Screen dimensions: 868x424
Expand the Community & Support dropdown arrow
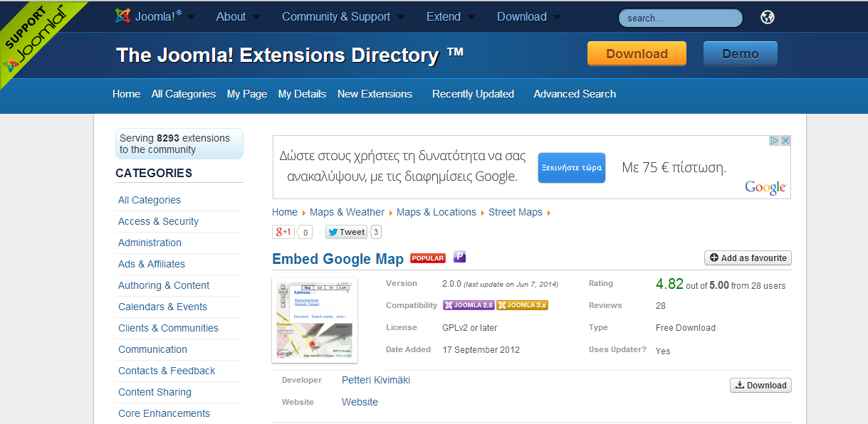[400, 17]
